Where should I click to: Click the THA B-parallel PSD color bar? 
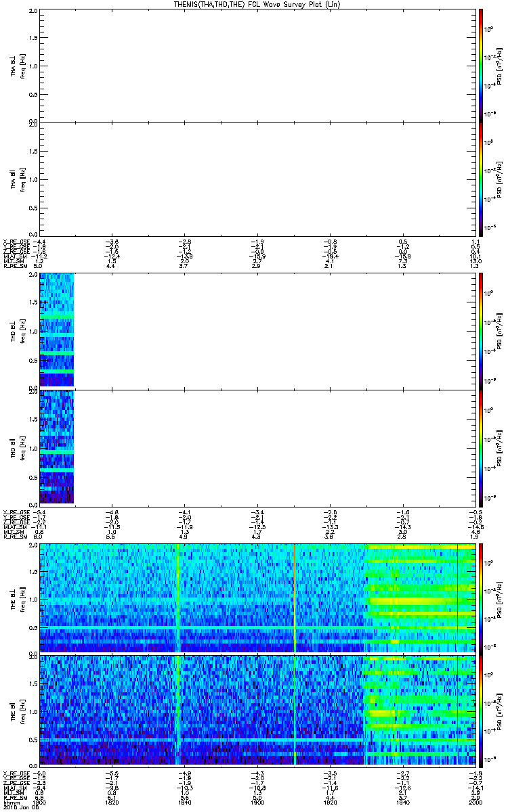(x=481, y=179)
